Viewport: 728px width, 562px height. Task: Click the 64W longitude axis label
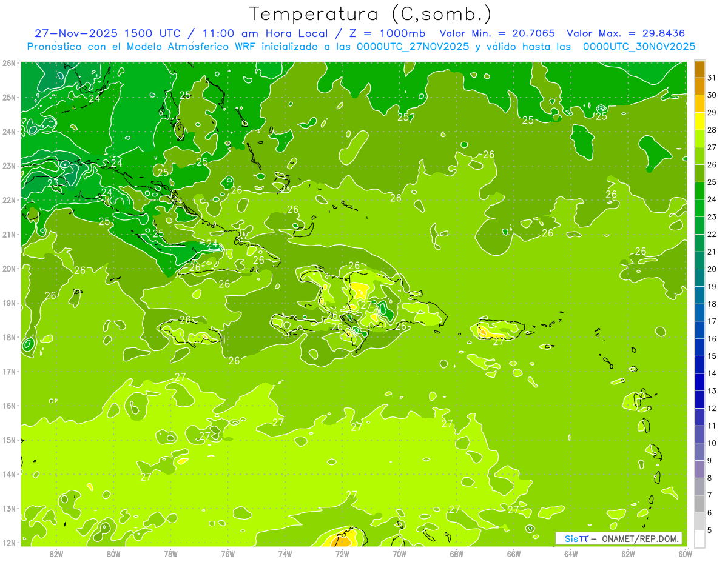pyautogui.click(x=571, y=554)
